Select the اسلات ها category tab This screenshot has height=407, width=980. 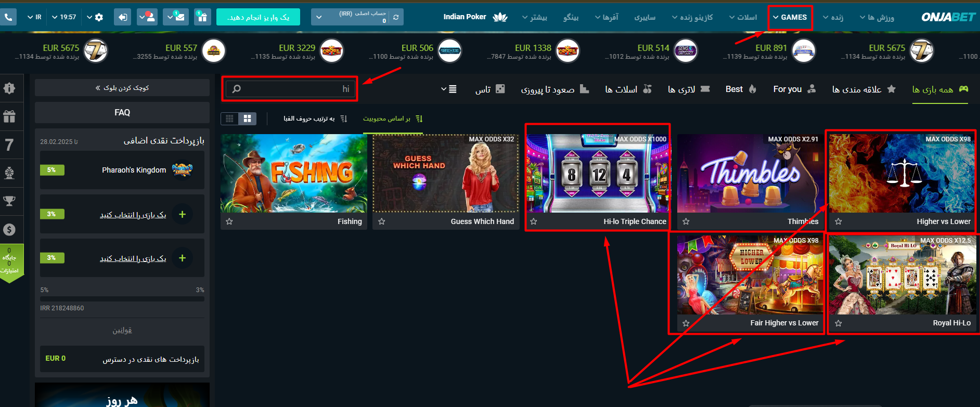tap(628, 89)
